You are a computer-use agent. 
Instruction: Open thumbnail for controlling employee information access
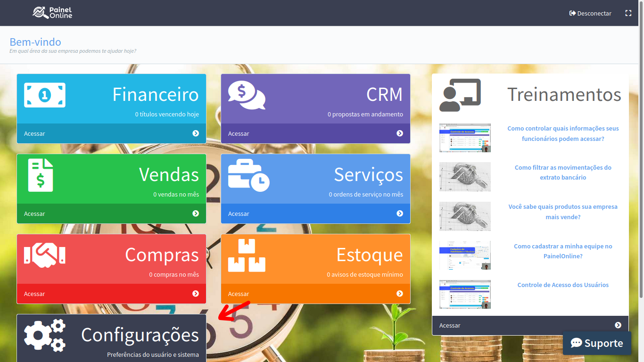(465, 138)
